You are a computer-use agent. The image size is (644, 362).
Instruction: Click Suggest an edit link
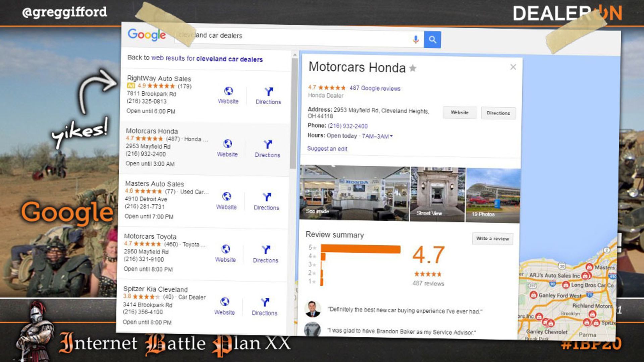(327, 148)
